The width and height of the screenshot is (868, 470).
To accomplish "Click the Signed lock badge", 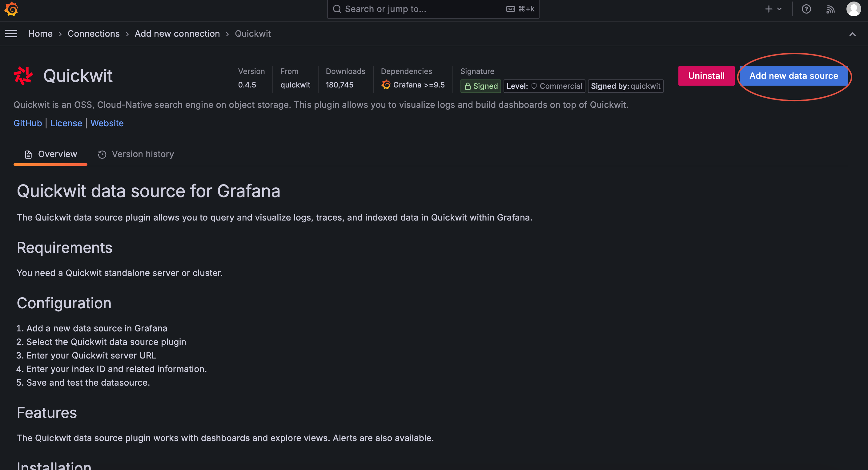I will [x=480, y=86].
